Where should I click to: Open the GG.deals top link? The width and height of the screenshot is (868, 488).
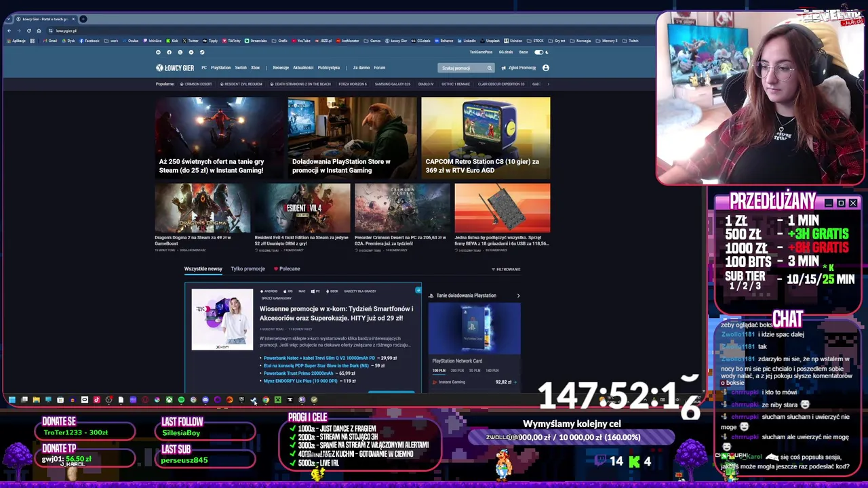506,52
